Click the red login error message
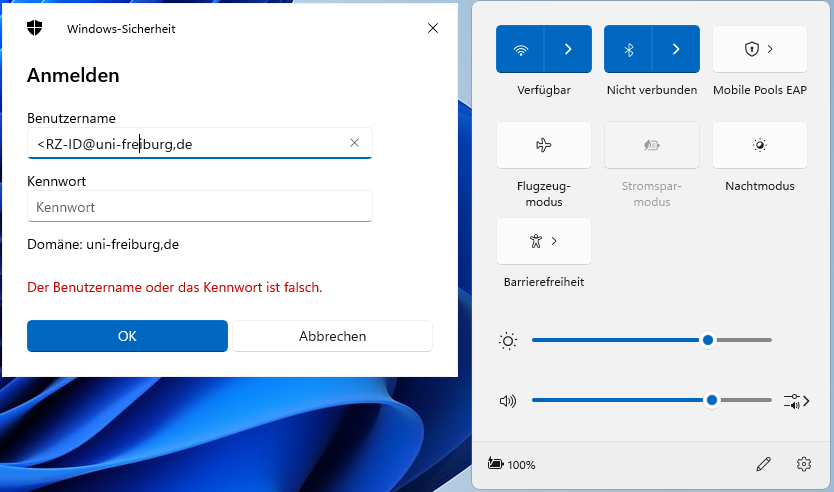 [174, 287]
